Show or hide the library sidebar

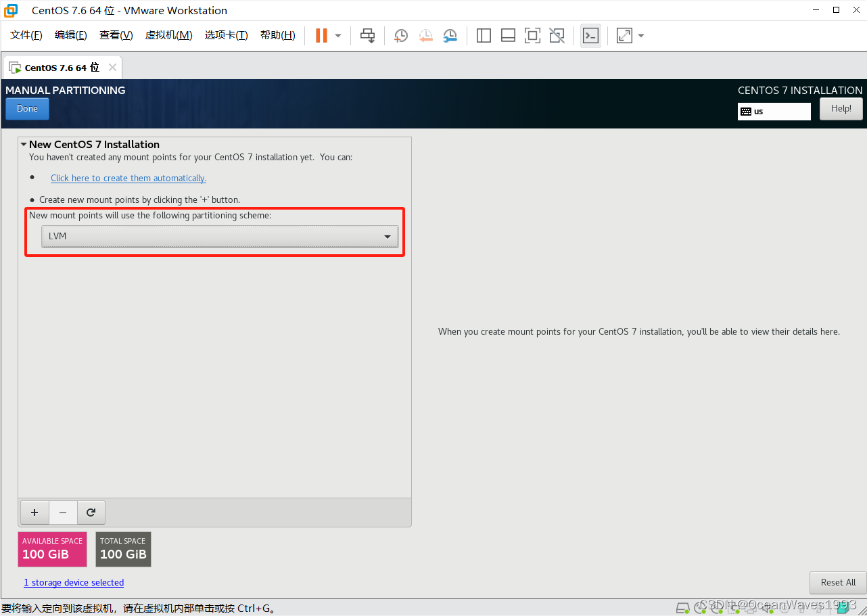coord(484,36)
